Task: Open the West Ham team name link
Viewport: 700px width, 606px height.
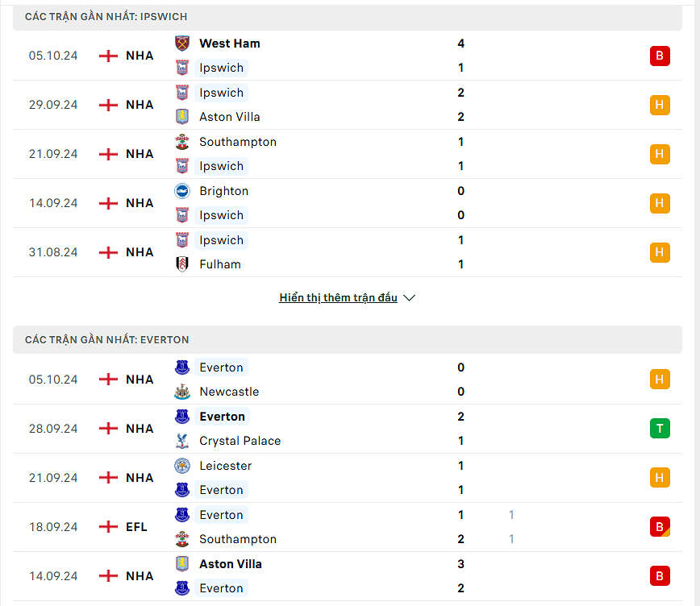Action: click(x=230, y=44)
